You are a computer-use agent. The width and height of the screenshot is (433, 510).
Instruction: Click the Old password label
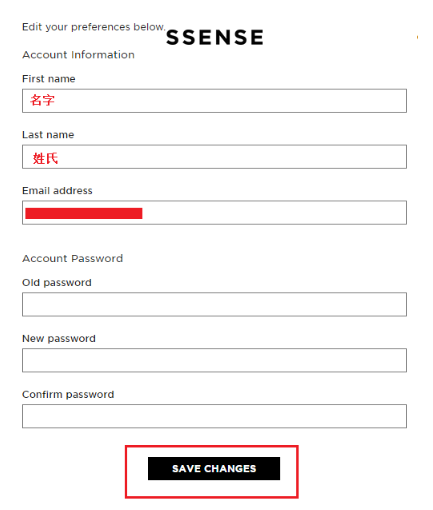click(x=57, y=283)
